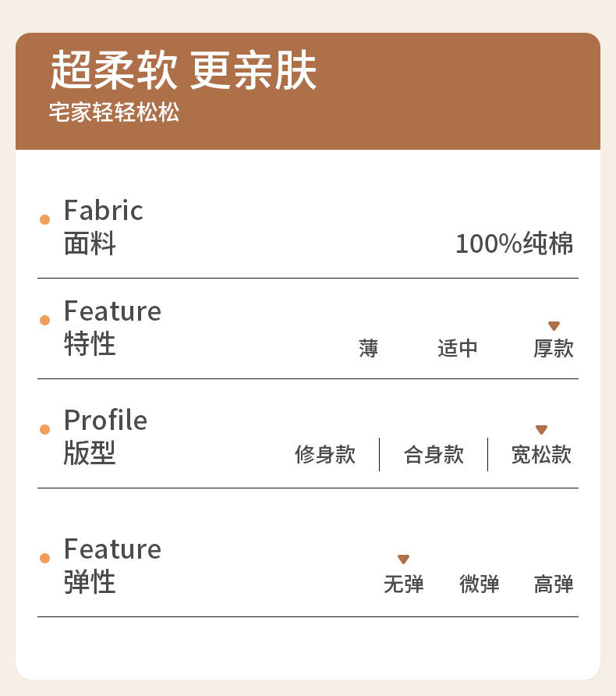The image size is (616, 696).
Task: Pick the 无弹 elasticity option
Action: click(403, 584)
